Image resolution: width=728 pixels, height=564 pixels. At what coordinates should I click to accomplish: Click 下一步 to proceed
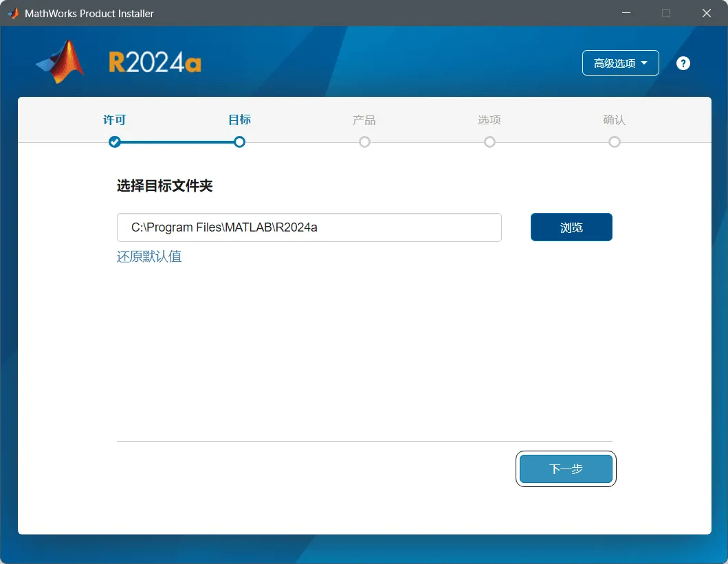pyautogui.click(x=566, y=469)
